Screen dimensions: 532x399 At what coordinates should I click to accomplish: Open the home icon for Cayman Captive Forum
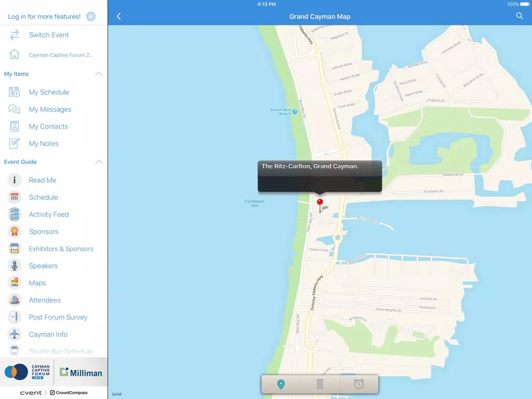point(14,54)
